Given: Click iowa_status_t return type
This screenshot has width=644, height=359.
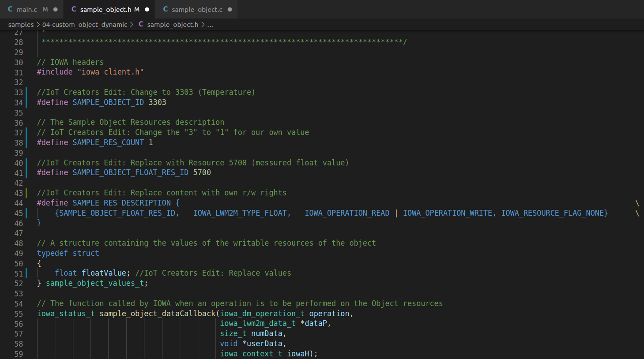Looking at the screenshot, I should 66,314.
